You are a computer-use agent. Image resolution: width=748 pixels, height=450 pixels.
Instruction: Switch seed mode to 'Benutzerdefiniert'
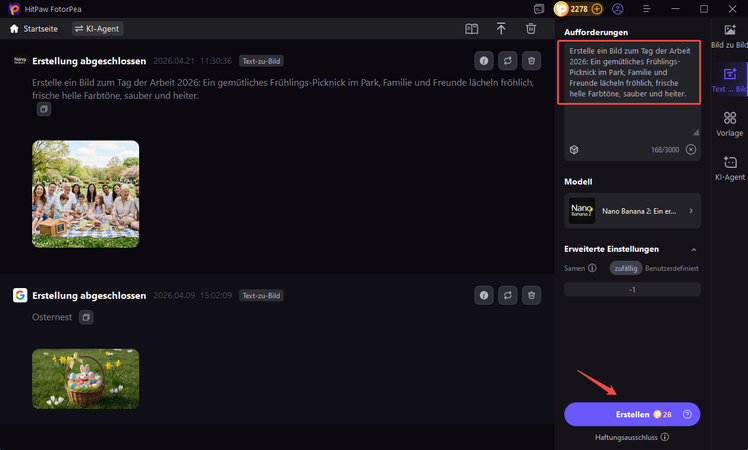pos(672,268)
